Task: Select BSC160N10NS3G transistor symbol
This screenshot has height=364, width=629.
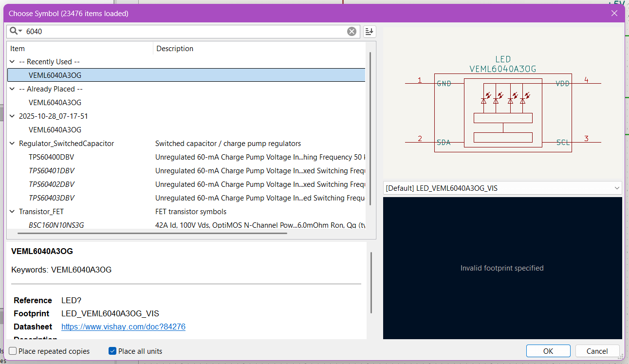Action: click(56, 225)
